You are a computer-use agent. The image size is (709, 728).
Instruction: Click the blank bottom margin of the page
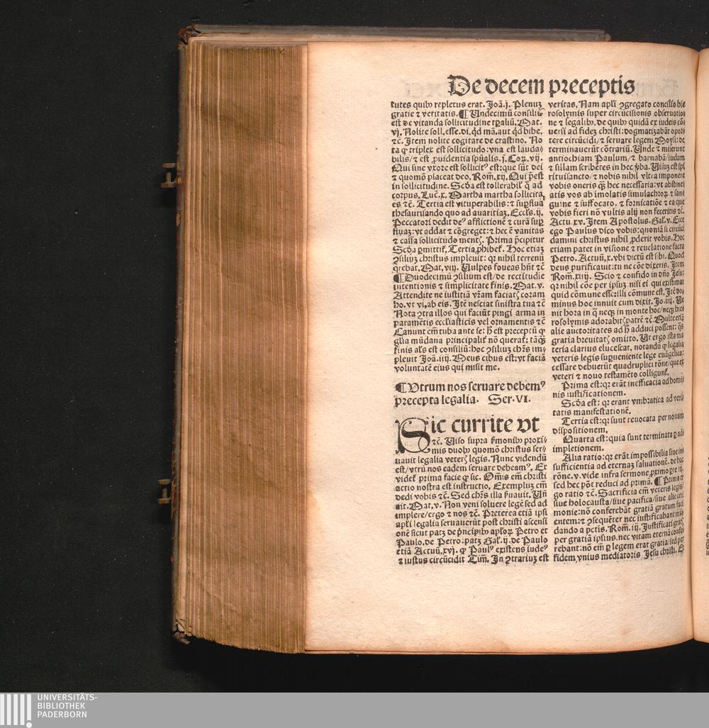(x=496, y=610)
